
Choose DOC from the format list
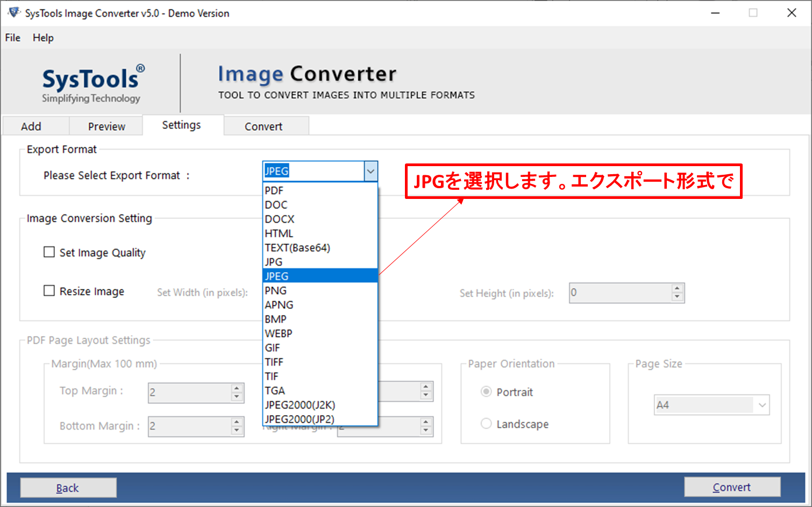[320, 205]
